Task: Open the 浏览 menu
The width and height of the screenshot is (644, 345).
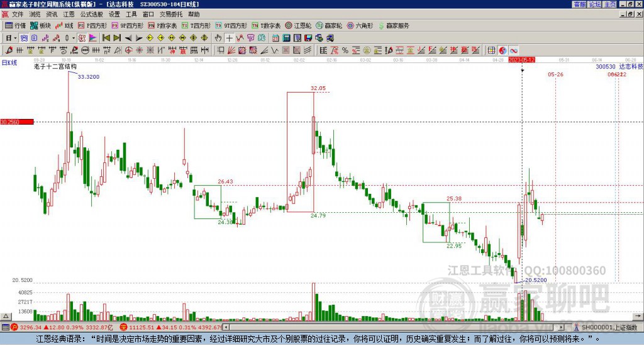Action: click(x=35, y=14)
